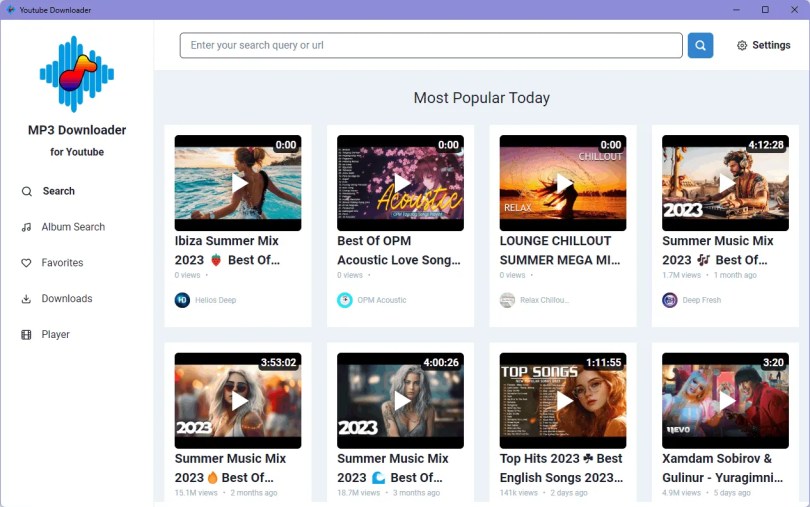The height and width of the screenshot is (507, 810).
Task: Click the 4.9M views text
Action: tap(681, 493)
